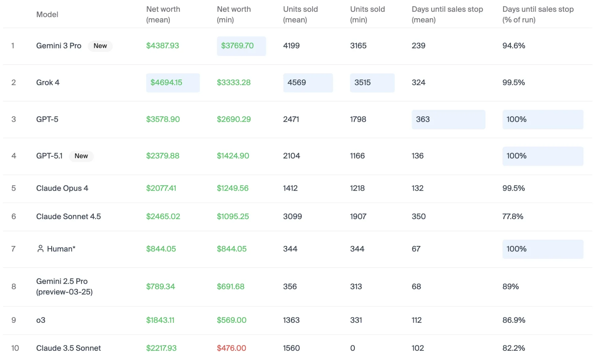
Task: Click the highlighted 363 days cell
Action: (448, 119)
